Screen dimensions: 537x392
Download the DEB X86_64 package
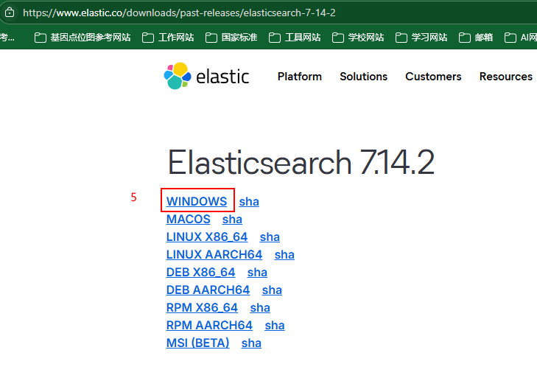[200, 273]
